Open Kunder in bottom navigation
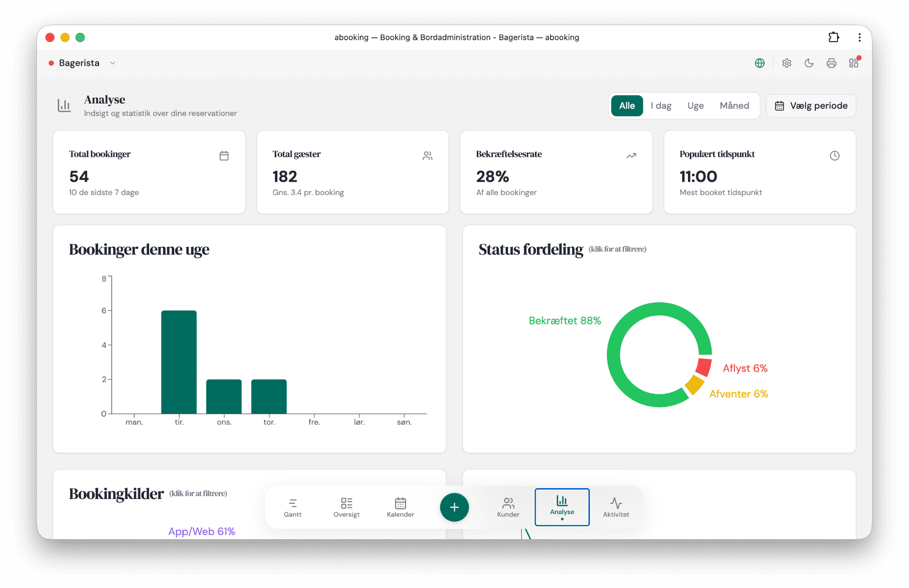This screenshot has width=909, height=588. coord(508,508)
